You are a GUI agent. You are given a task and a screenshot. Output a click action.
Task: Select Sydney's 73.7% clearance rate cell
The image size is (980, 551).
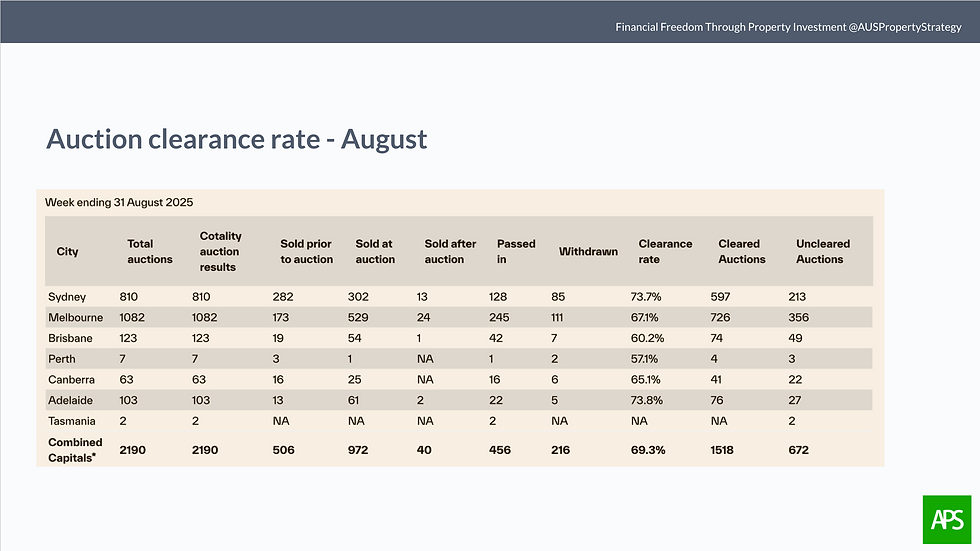pyautogui.click(x=657, y=297)
